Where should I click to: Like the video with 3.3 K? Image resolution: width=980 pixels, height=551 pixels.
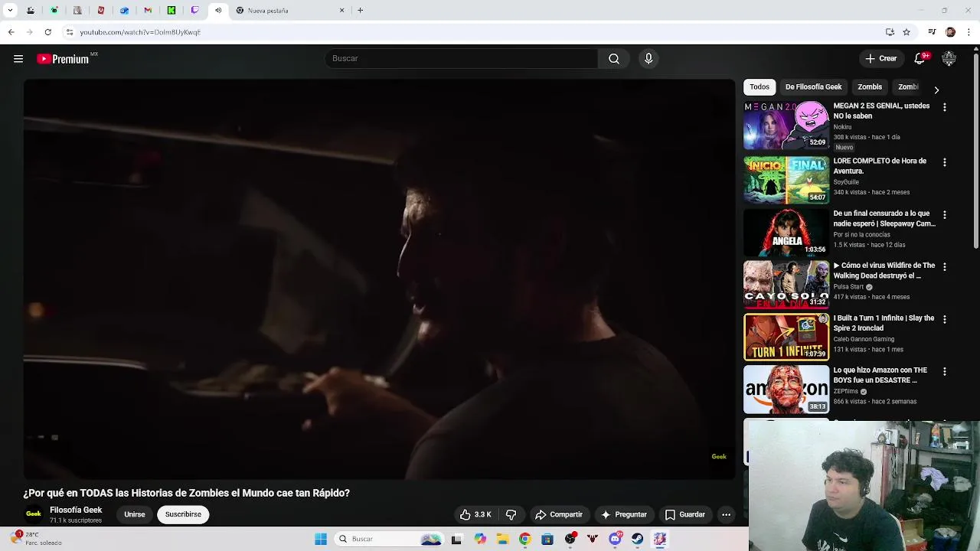pos(475,515)
